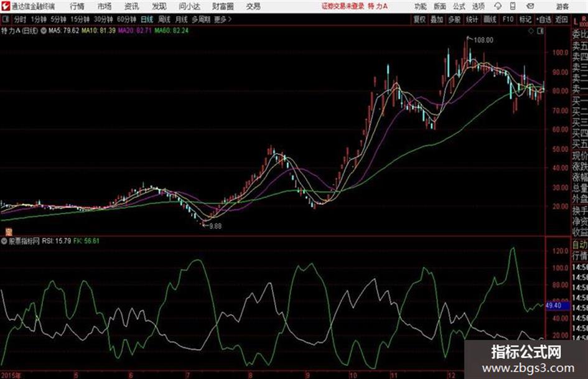Click the MA5: 79.62 indicator value

[x=63, y=30]
